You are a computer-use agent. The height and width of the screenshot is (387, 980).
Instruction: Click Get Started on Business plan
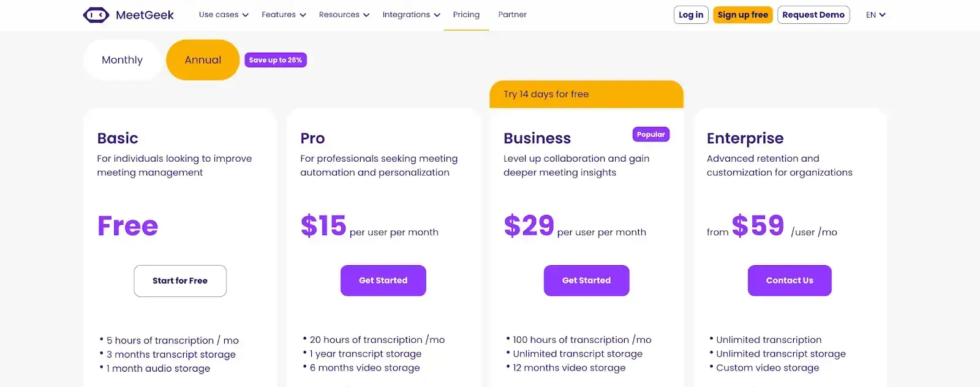586,280
